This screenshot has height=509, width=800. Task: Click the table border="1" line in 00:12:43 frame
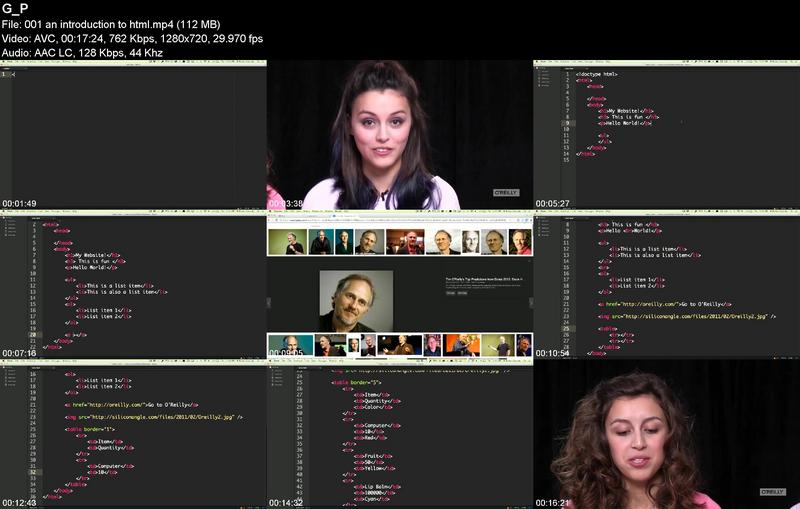(x=90, y=429)
